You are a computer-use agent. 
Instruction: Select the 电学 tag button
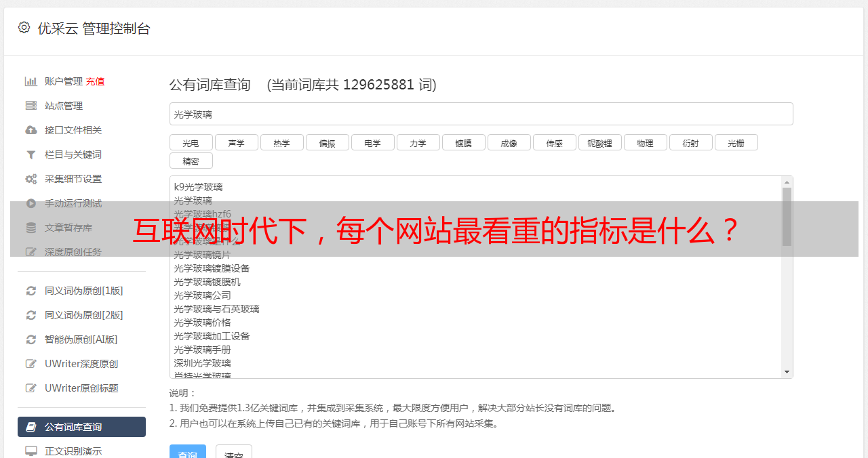[372, 142]
